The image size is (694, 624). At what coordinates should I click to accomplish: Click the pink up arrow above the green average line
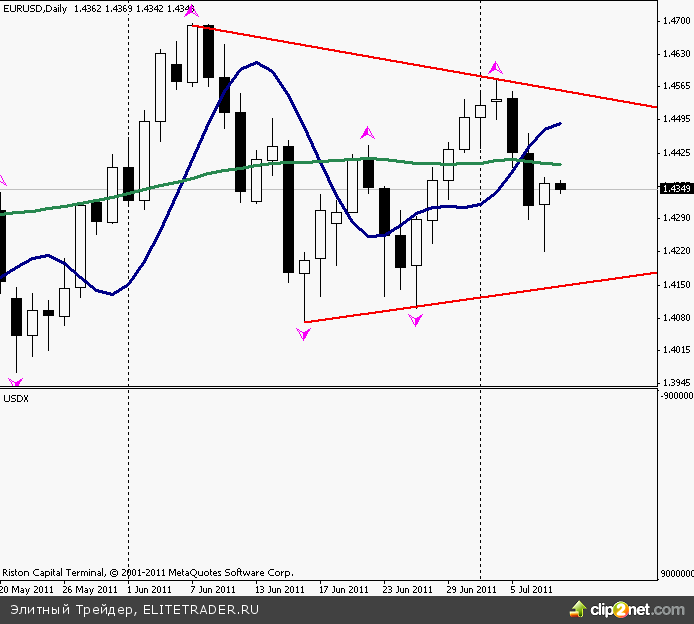[x=368, y=132]
